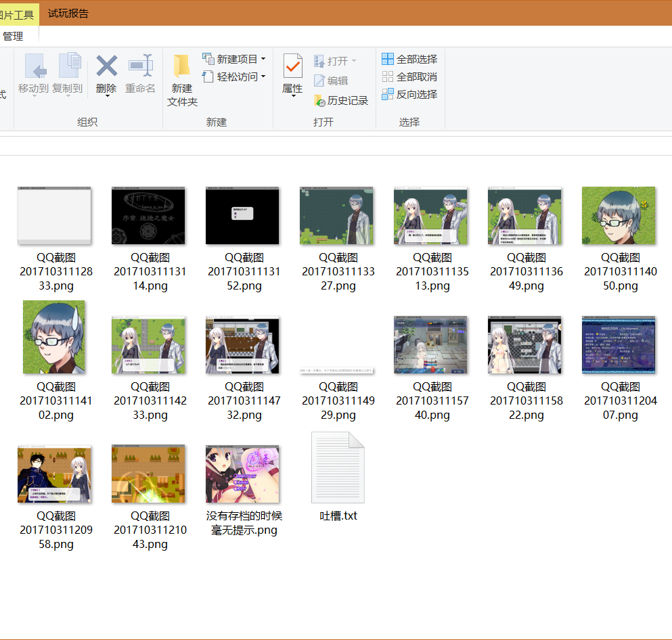This screenshot has height=640, width=672.
Task: Select thumbnail QQ截图20171031113327.png
Action: (336, 215)
